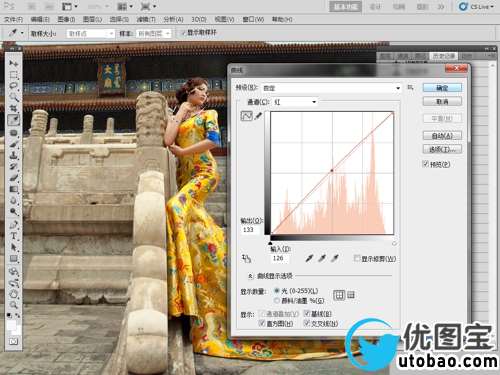The width and height of the screenshot is (500, 375).
Task: Select the Crop tool
Action: point(14,108)
